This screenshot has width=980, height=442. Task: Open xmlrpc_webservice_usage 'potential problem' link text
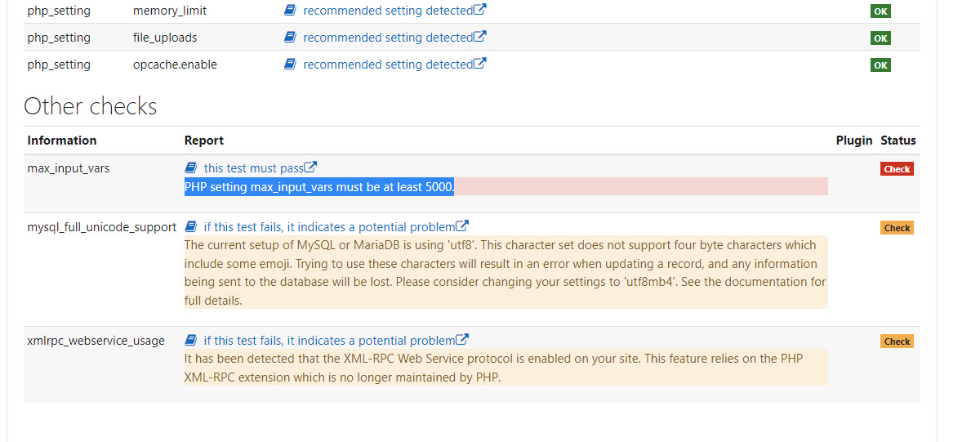point(328,341)
